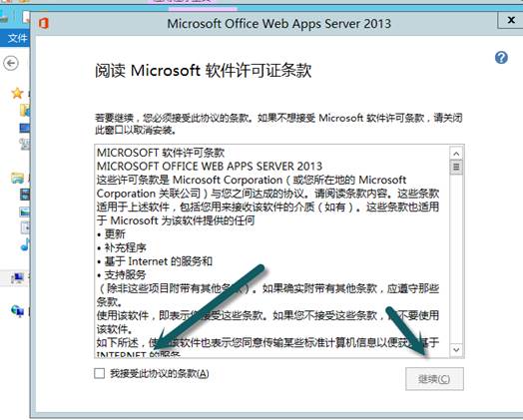Screen dimensions: 523x420
Task: Close the Office Web Apps Server installer
Action: click(x=511, y=20)
